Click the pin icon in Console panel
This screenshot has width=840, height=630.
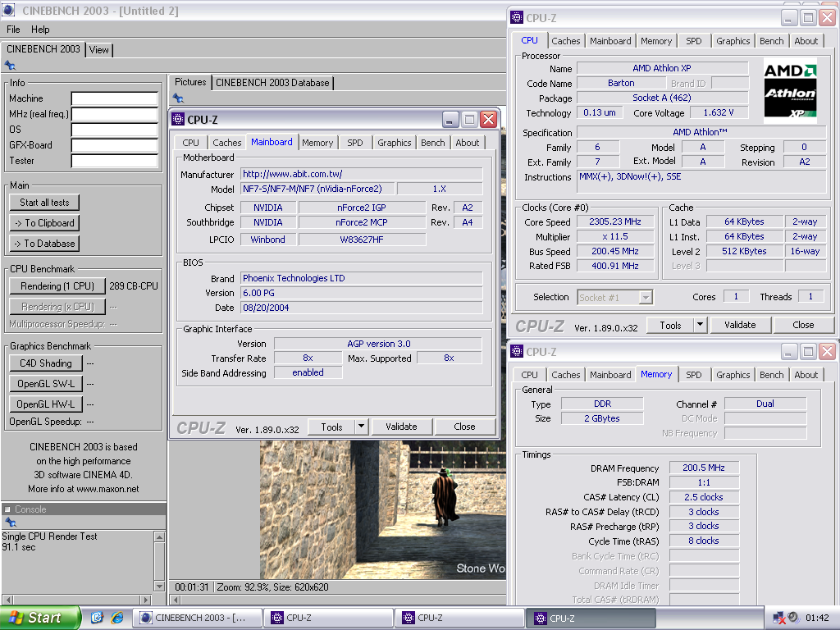[10, 523]
